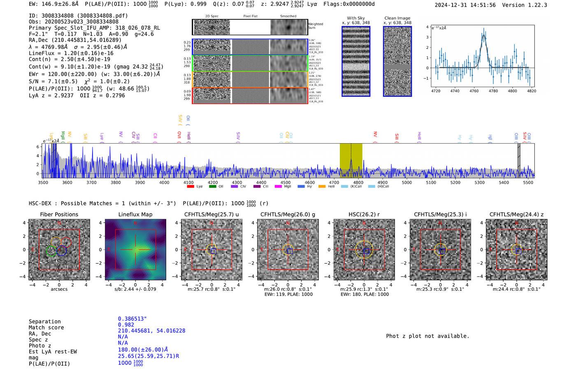Click the timestamp 2024-12-31 14:51:56
The image size is (576, 392).
465,5
